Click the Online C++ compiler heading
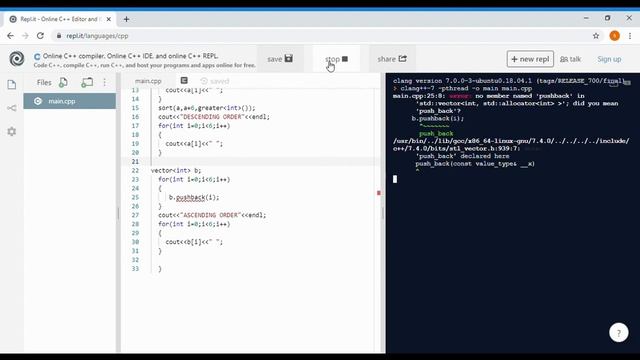This screenshot has width=640, height=360. [131, 56]
